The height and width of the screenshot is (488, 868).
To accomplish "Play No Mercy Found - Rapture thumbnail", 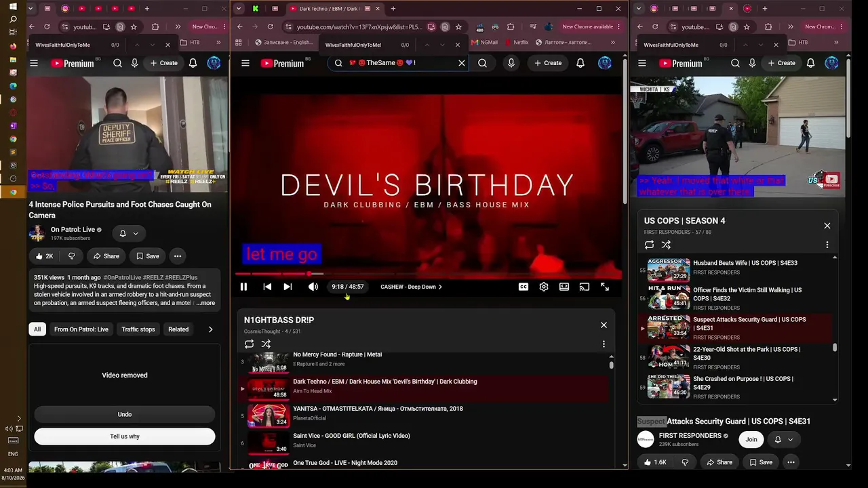I will (x=269, y=362).
